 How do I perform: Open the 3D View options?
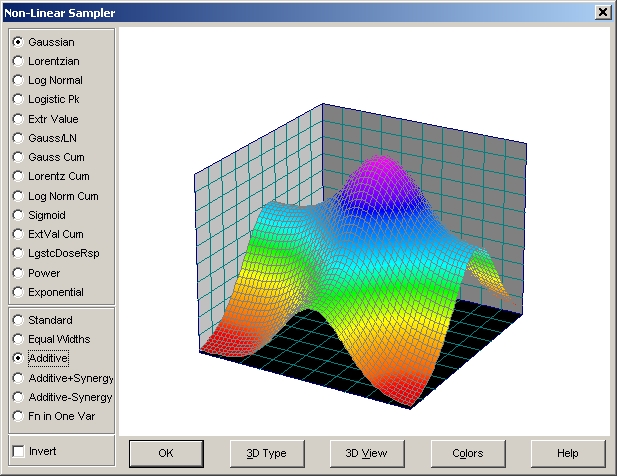(x=366, y=453)
